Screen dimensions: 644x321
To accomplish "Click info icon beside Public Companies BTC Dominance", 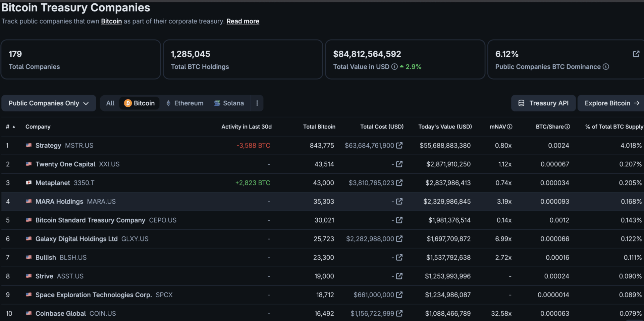I will pos(606,67).
